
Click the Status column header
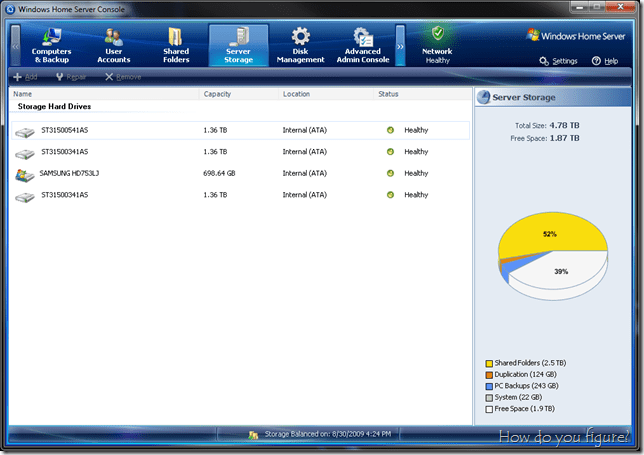[389, 93]
